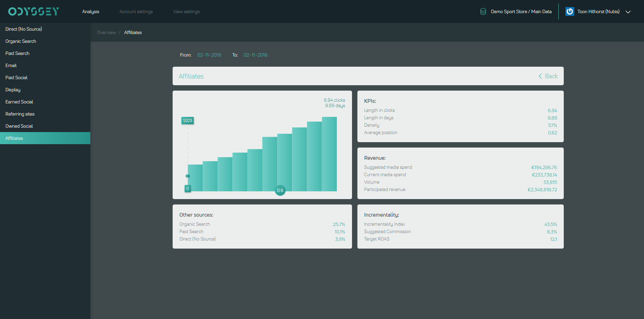Open the Analysis menu
Viewport: 644px width, 319px height.
coord(91,11)
